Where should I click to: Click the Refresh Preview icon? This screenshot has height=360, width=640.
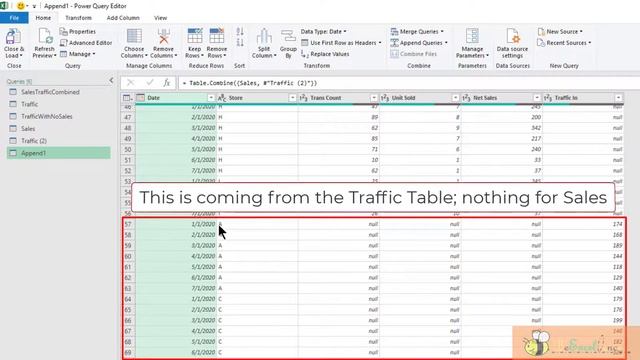click(x=44, y=37)
